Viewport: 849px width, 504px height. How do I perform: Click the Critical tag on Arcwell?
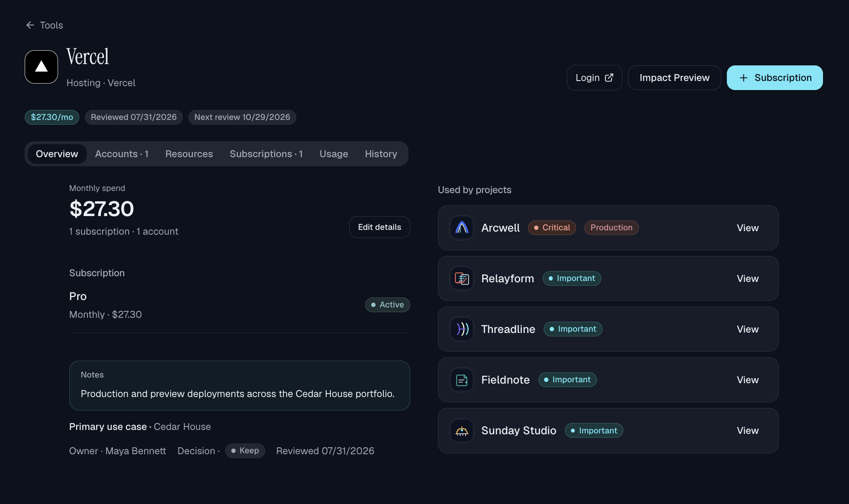[x=552, y=228]
